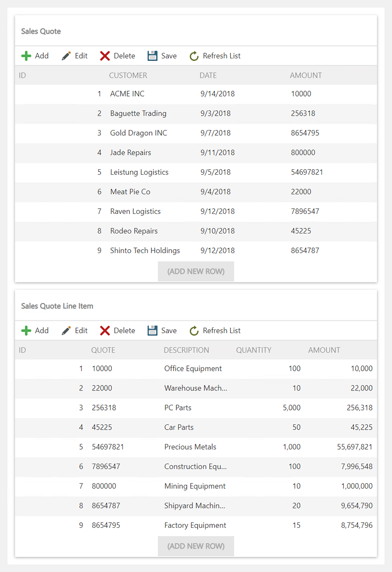
Task: Click the green plus Add icon in Sales Quote
Action: pos(26,56)
